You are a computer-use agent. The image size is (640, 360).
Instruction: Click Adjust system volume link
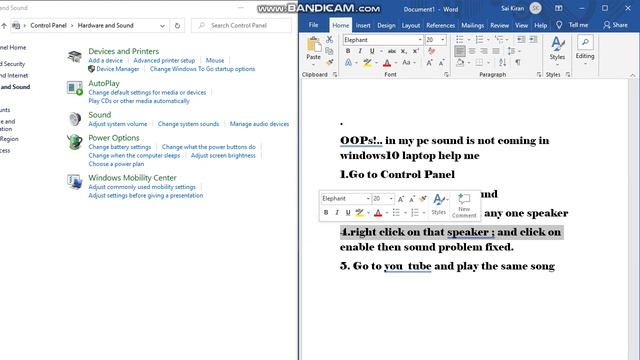(118, 124)
